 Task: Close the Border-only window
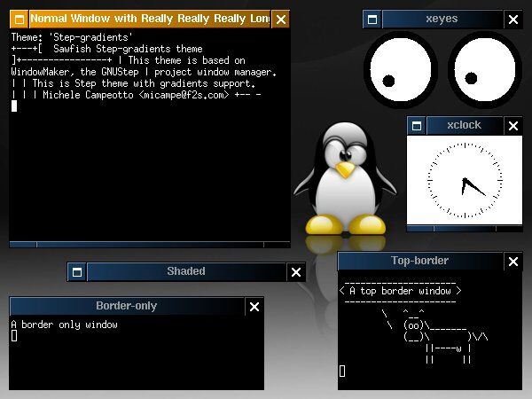coord(254,307)
